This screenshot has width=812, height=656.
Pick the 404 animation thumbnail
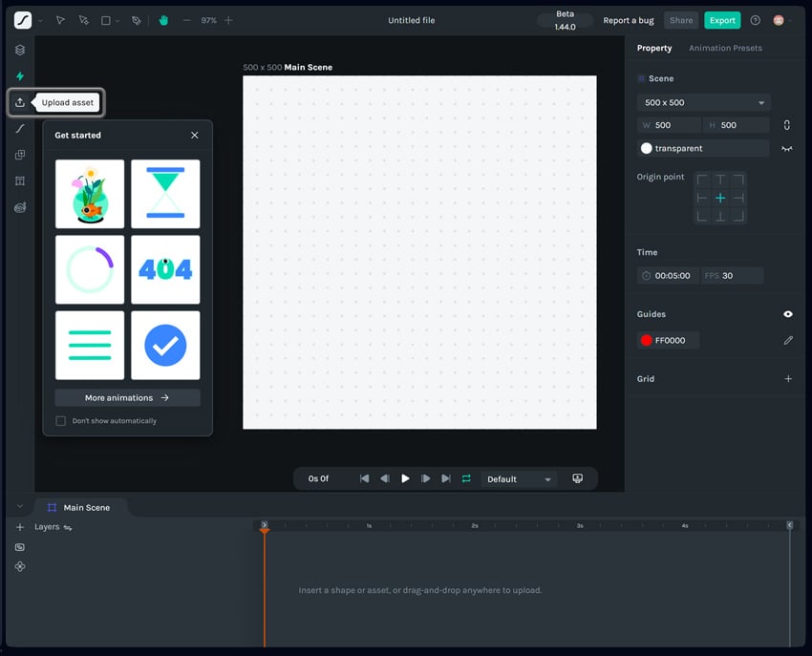(x=165, y=269)
